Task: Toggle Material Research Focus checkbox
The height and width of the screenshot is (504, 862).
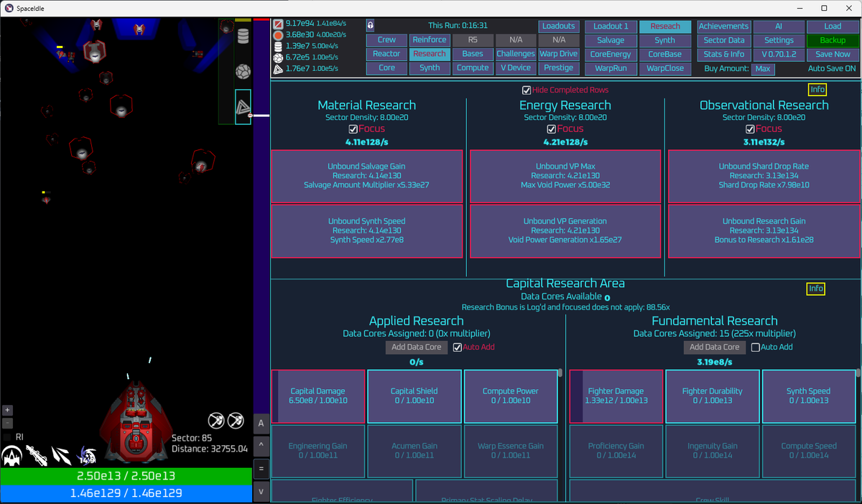Action: tap(353, 129)
